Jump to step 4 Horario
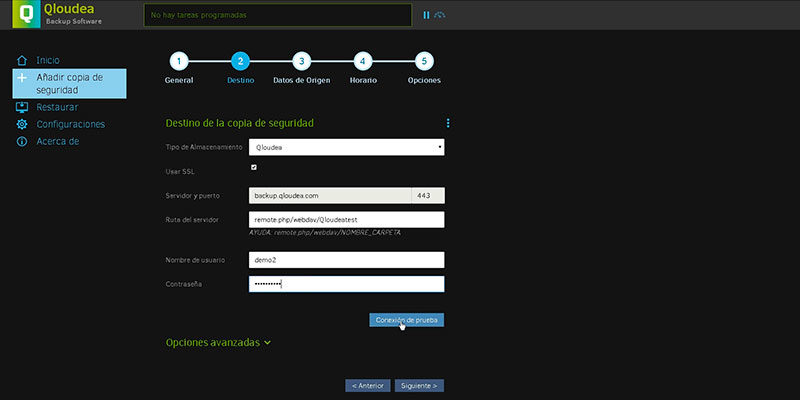Viewport: 800px width, 400px height. tap(363, 62)
